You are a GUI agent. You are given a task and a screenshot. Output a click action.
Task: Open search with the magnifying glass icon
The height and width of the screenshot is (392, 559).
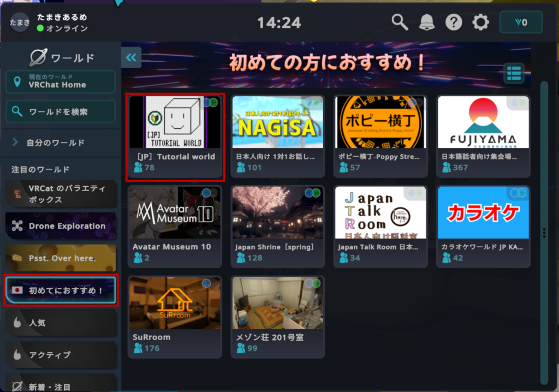click(400, 22)
